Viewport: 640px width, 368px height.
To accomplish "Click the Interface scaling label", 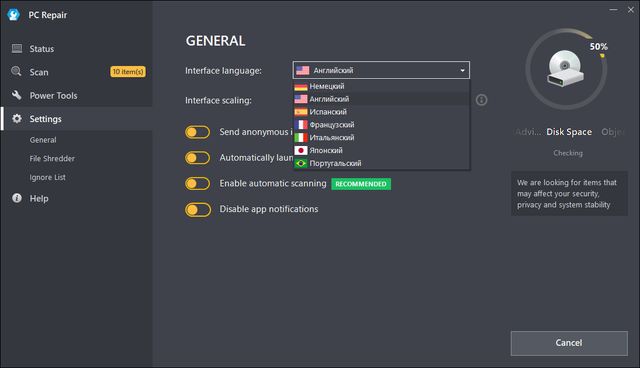I will (x=218, y=100).
